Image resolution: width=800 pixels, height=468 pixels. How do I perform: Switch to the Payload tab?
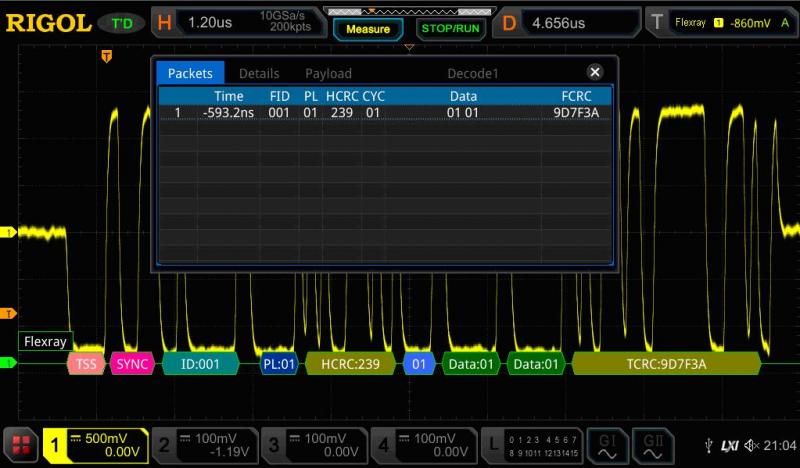coord(328,73)
